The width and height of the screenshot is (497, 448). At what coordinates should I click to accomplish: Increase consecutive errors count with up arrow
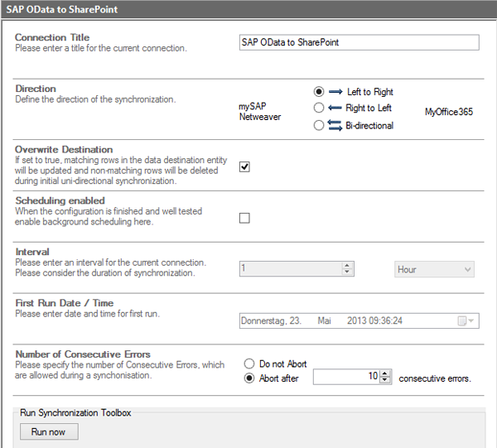coord(385,374)
